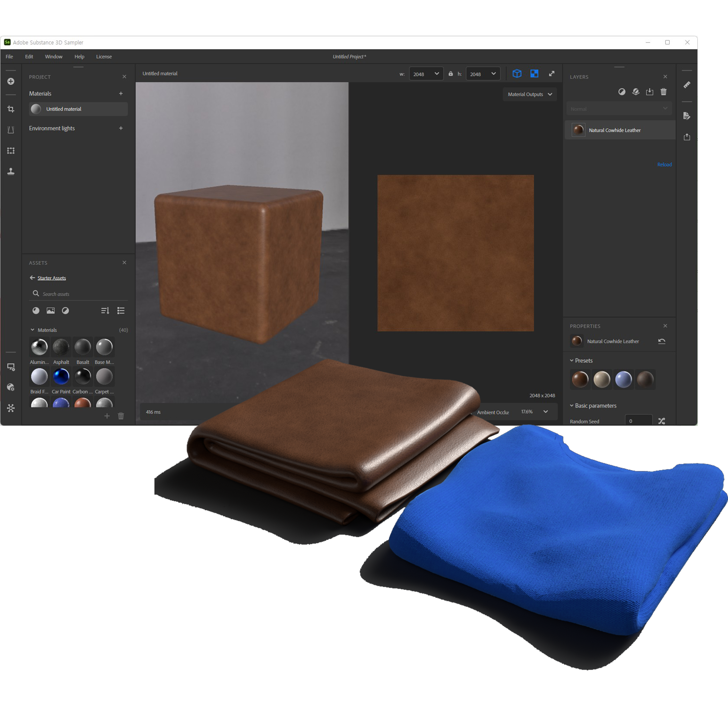Filter assets by filters icon
Image resolution: width=728 pixels, height=728 pixels.
(x=65, y=311)
